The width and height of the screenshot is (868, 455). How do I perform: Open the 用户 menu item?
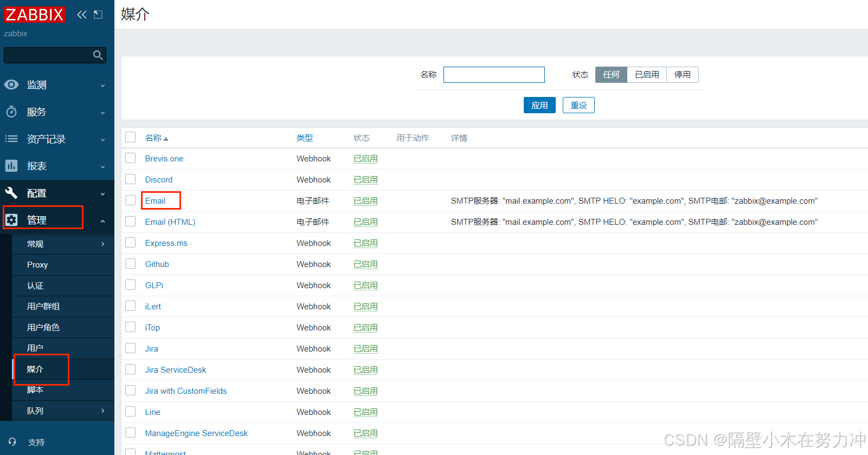click(63, 348)
